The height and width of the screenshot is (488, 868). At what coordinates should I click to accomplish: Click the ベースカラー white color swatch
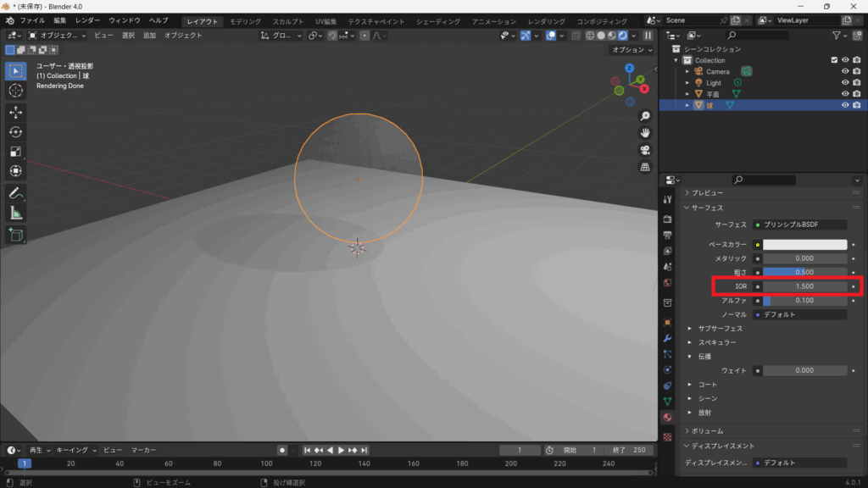pyautogui.click(x=804, y=245)
